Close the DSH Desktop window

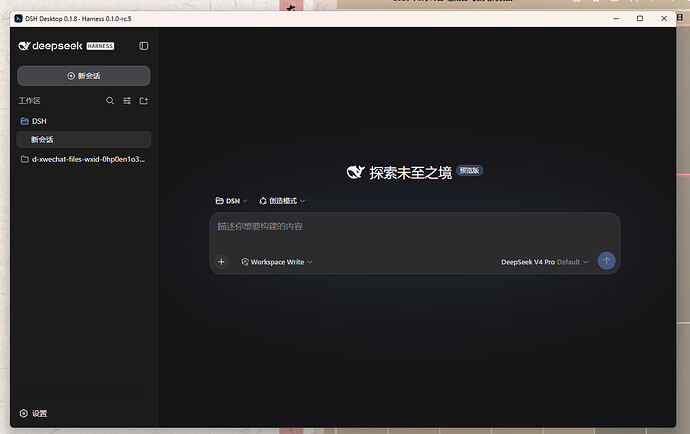coord(664,18)
